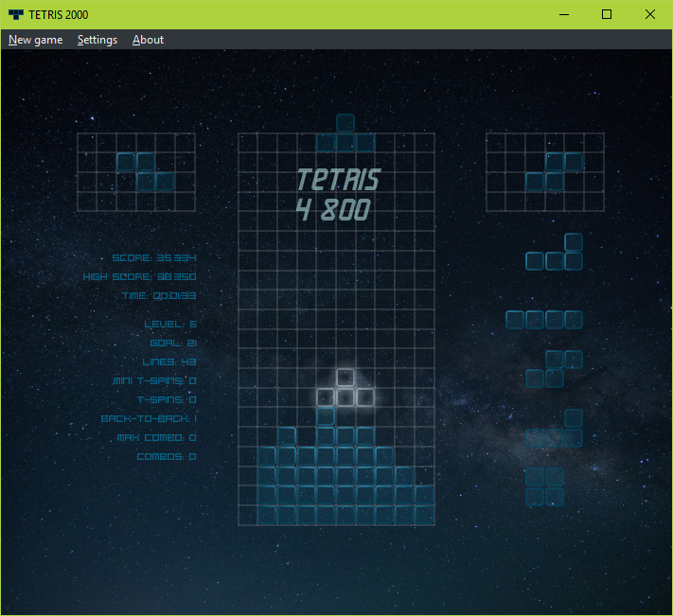Click the 4 800 bonus score text

tap(333, 210)
